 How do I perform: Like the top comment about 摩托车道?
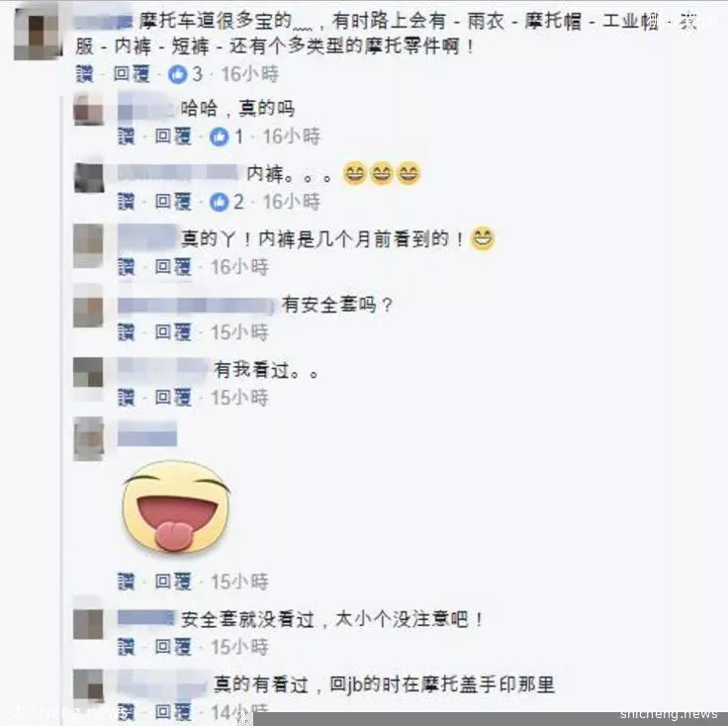[84, 74]
